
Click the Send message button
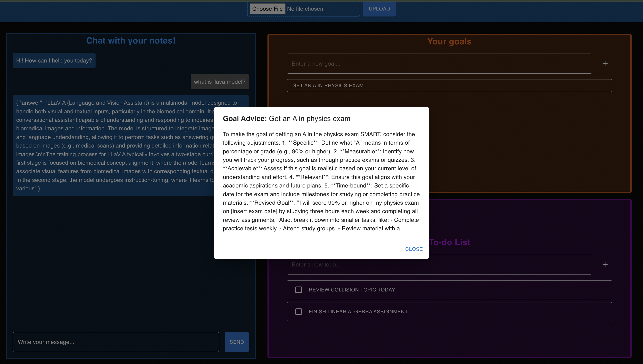[x=237, y=342]
